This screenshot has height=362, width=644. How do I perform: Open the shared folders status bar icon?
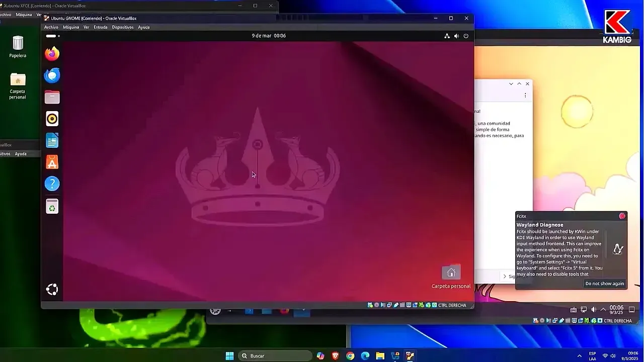point(403,305)
